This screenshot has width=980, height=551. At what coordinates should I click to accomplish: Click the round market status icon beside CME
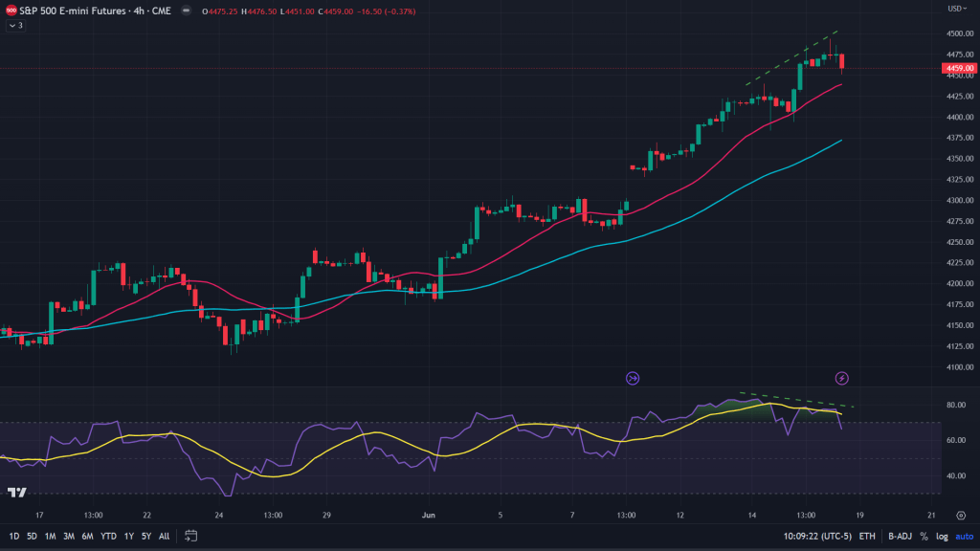(x=185, y=11)
